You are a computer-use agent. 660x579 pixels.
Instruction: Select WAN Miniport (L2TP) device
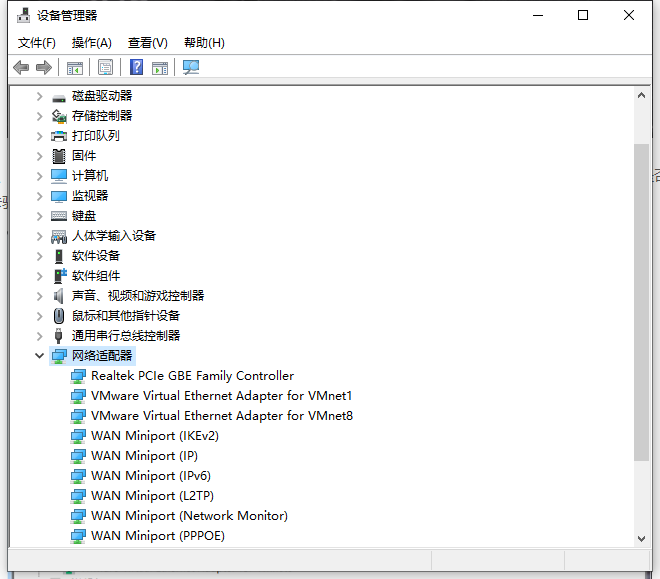click(152, 496)
